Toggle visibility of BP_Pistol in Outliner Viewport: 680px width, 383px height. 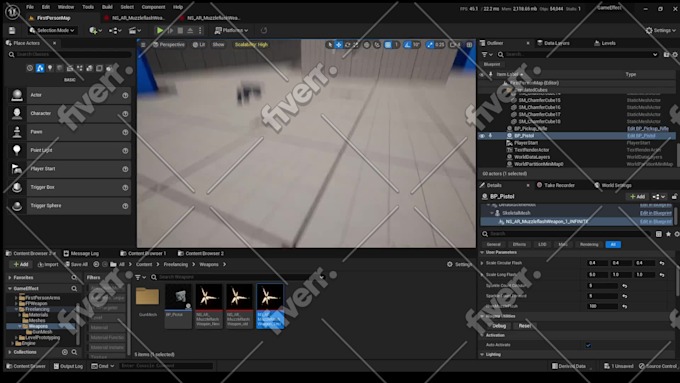[x=482, y=136]
